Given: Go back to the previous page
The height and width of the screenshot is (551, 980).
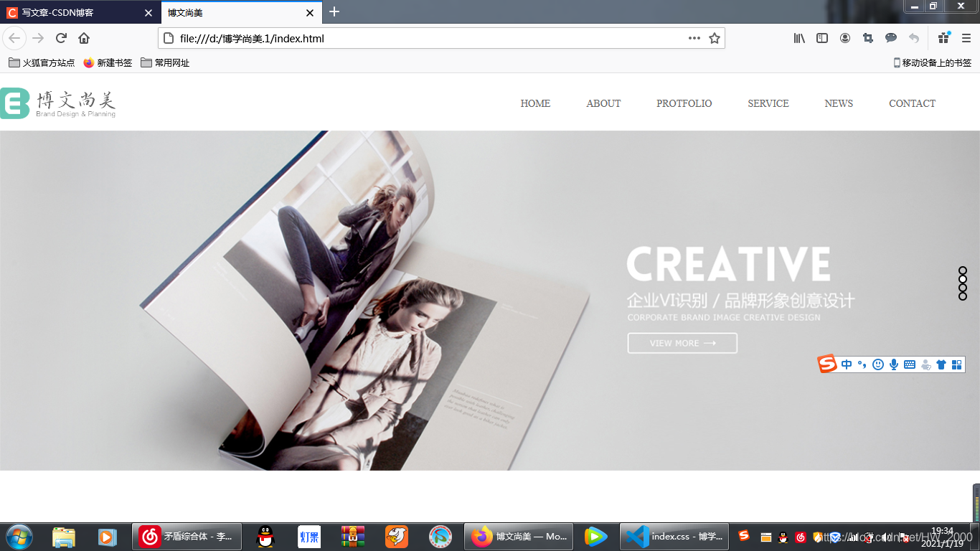Looking at the screenshot, I should pyautogui.click(x=14, y=38).
